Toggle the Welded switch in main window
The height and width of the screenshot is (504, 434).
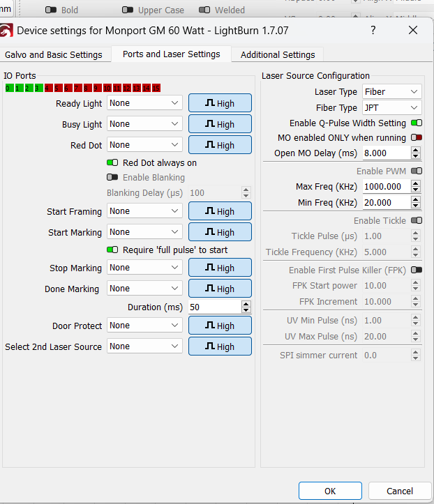pos(204,10)
